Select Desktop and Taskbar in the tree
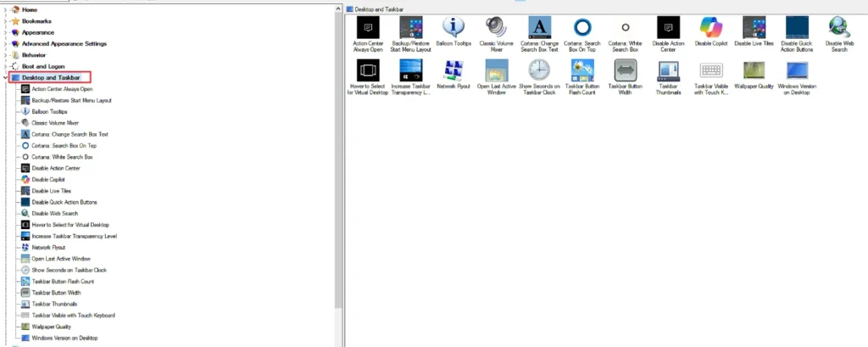This screenshot has height=347, width=868. (x=49, y=77)
